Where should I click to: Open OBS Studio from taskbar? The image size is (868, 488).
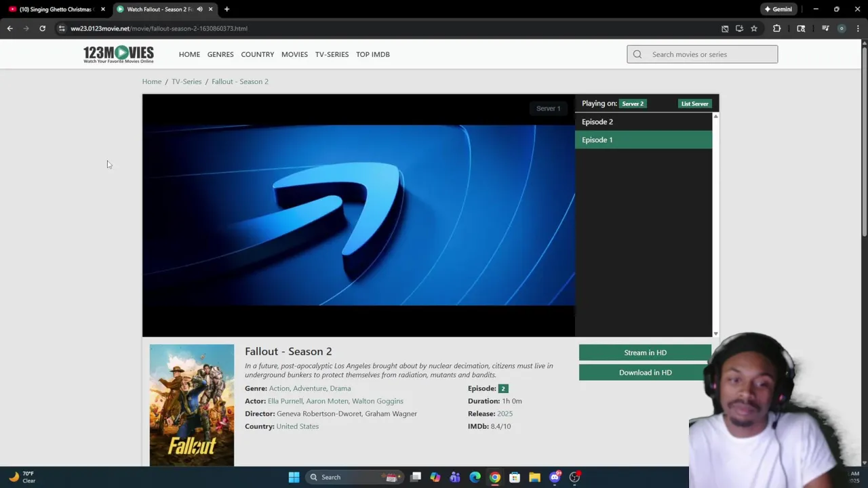pyautogui.click(x=574, y=477)
